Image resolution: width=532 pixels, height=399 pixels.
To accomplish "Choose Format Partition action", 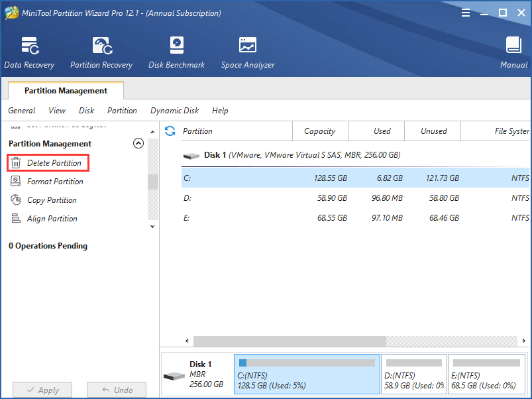I will click(55, 182).
